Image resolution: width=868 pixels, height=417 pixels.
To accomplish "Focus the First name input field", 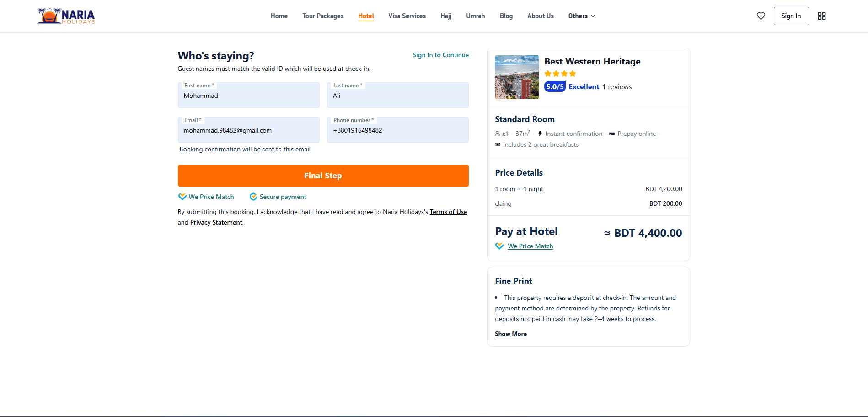I will tap(249, 95).
